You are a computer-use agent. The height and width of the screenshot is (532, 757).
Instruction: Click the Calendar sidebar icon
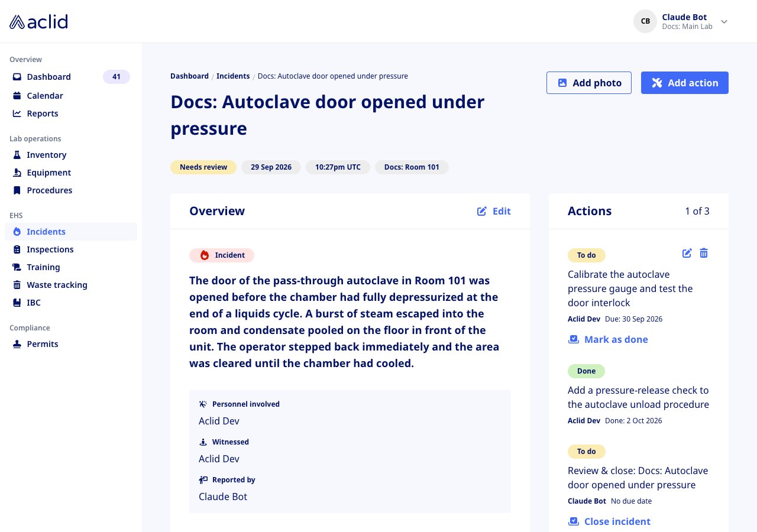point(17,96)
